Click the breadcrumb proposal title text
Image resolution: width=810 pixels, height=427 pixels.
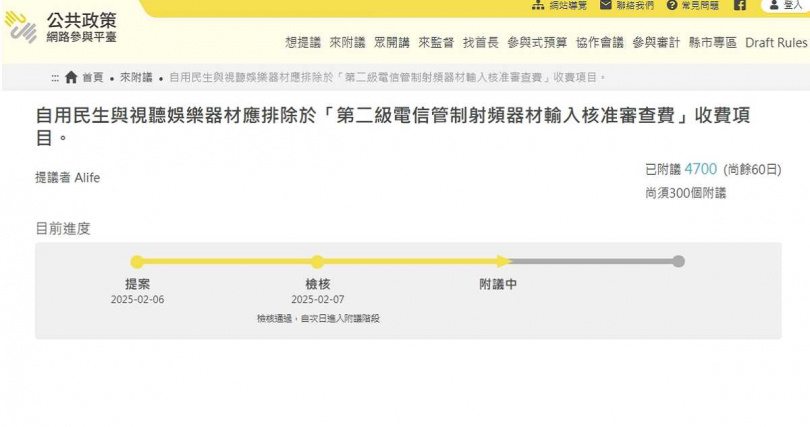pyautogui.click(x=386, y=77)
